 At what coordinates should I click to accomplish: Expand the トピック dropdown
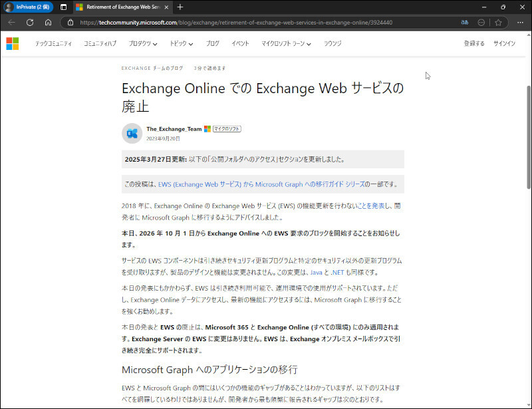point(182,43)
